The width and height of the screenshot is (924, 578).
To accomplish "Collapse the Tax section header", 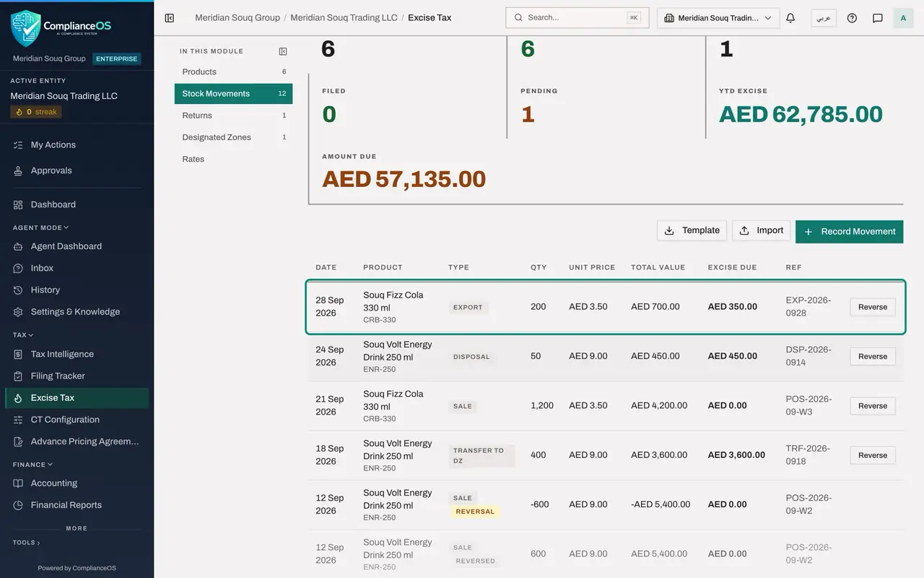I will point(23,335).
